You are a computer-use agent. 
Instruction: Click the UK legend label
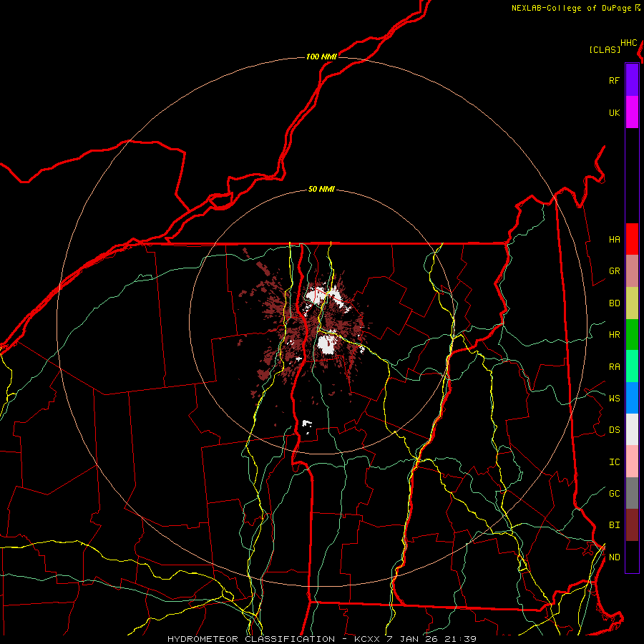[614, 112]
